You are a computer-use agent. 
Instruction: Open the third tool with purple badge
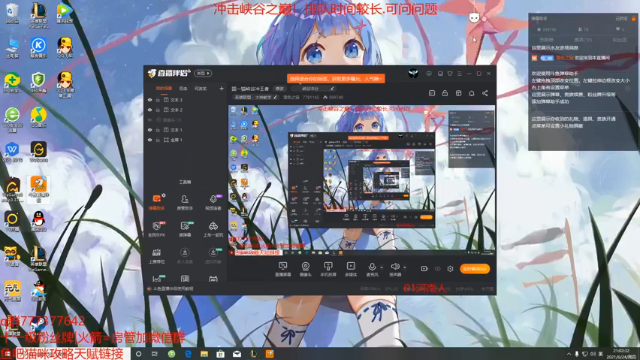pyautogui.click(x=213, y=202)
